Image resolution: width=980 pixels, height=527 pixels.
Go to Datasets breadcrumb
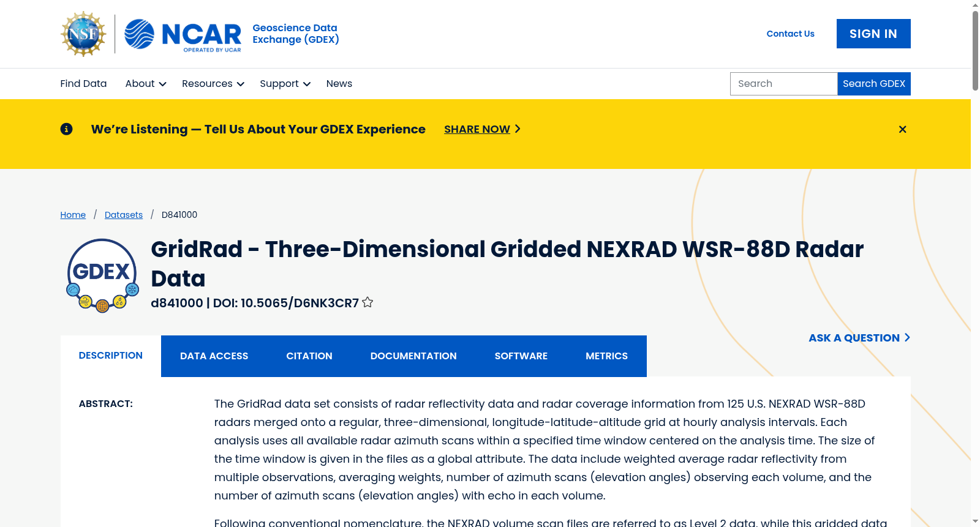pyautogui.click(x=124, y=215)
